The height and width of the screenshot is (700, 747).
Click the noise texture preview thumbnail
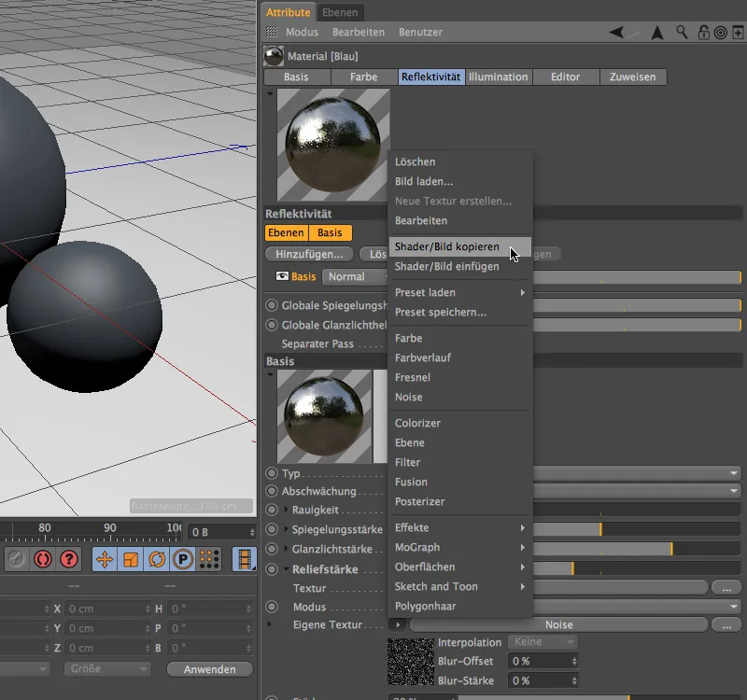click(411, 662)
